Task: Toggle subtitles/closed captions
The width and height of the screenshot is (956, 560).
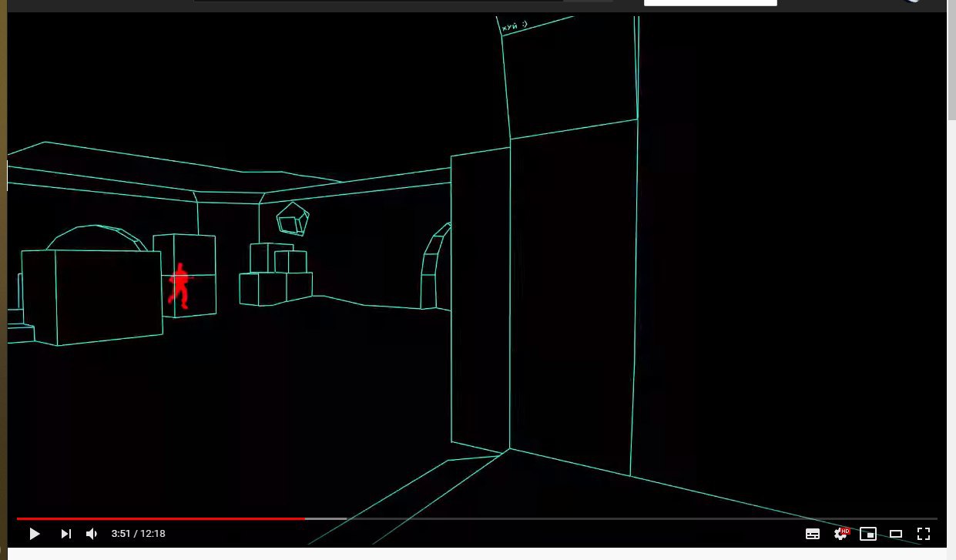Action: click(813, 534)
